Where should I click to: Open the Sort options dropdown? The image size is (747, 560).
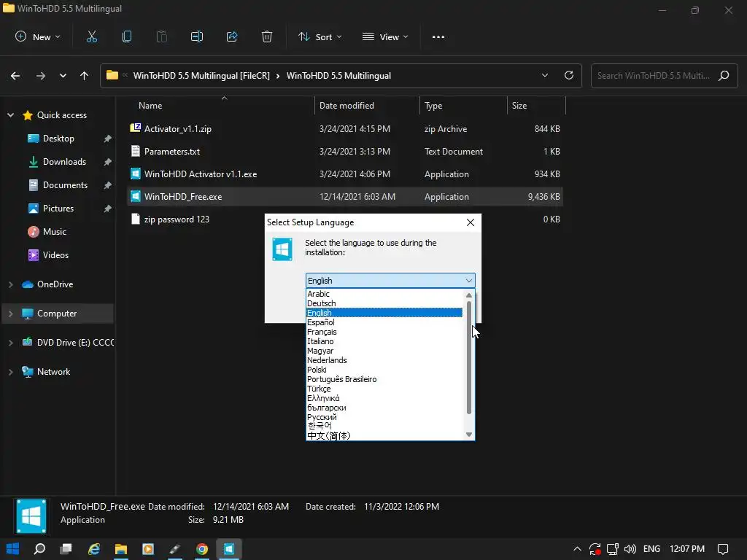(x=320, y=36)
